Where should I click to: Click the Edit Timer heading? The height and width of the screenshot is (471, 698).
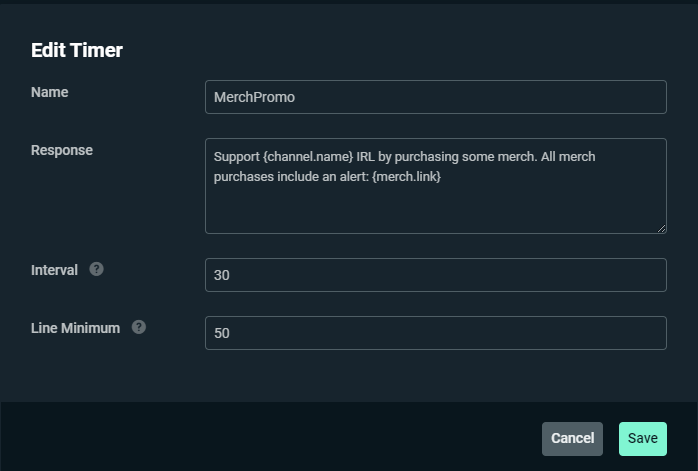click(x=77, y=50)
